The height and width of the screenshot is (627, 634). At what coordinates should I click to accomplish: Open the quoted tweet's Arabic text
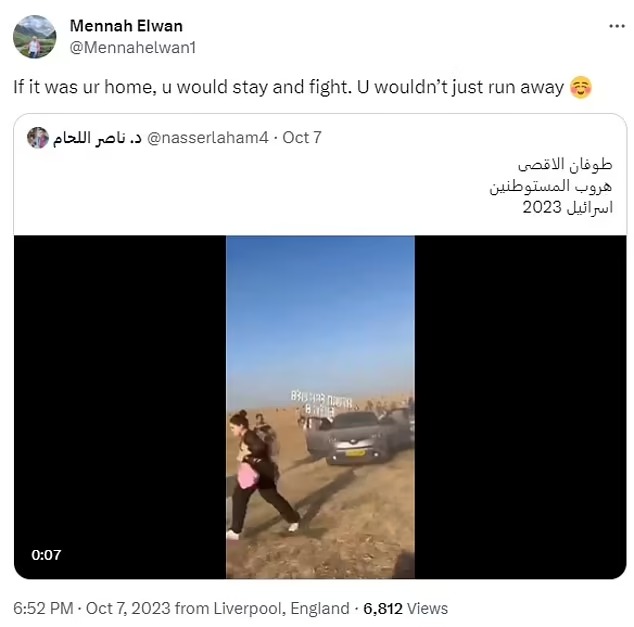pos(551,186)
